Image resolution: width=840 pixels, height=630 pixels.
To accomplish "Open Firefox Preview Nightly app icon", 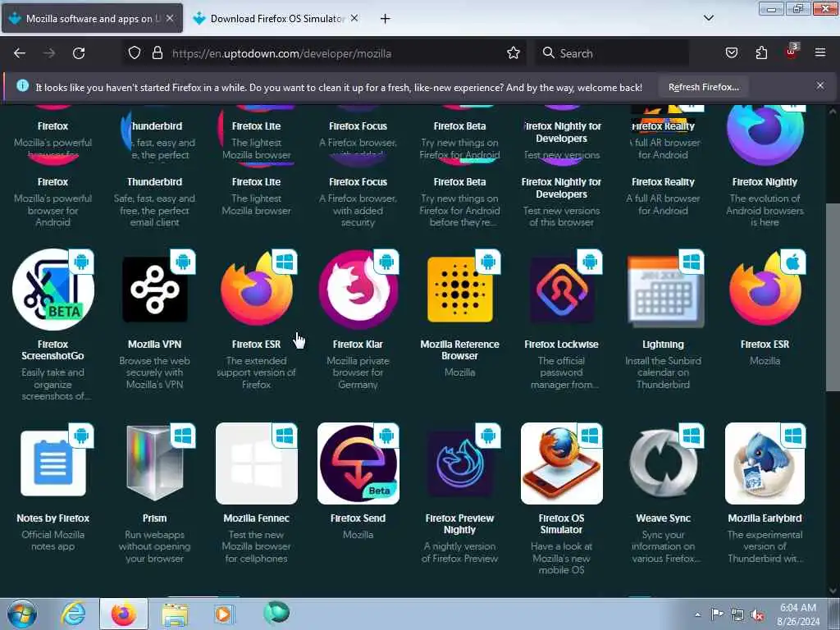I will coord(459,463).
